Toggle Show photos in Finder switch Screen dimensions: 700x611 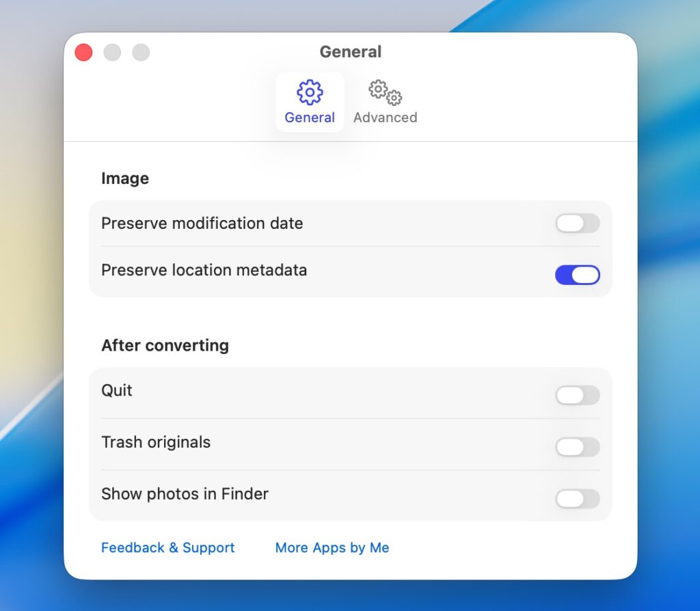[577, 498]
